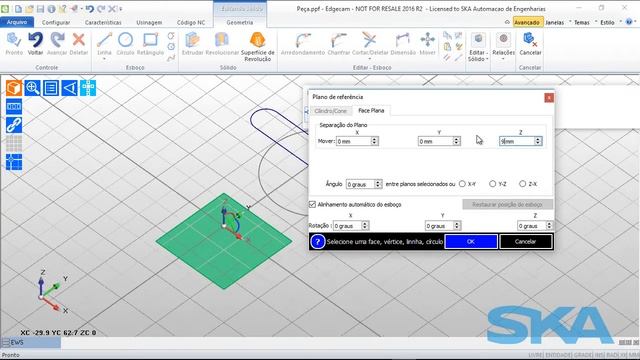Click the Rotação Z spinner arrows

[x=549, y=226]
